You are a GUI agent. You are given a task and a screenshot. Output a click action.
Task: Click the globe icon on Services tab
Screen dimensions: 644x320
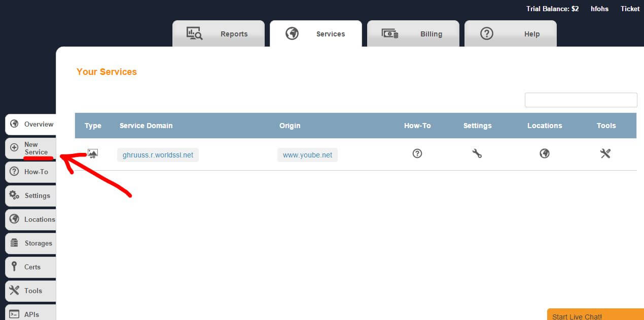(x=292, y=34)
